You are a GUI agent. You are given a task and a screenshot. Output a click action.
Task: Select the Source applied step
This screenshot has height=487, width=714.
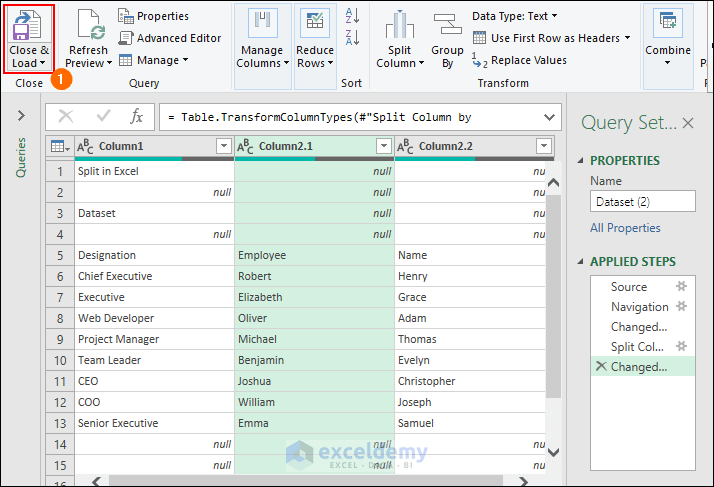(x=629, y=287)
